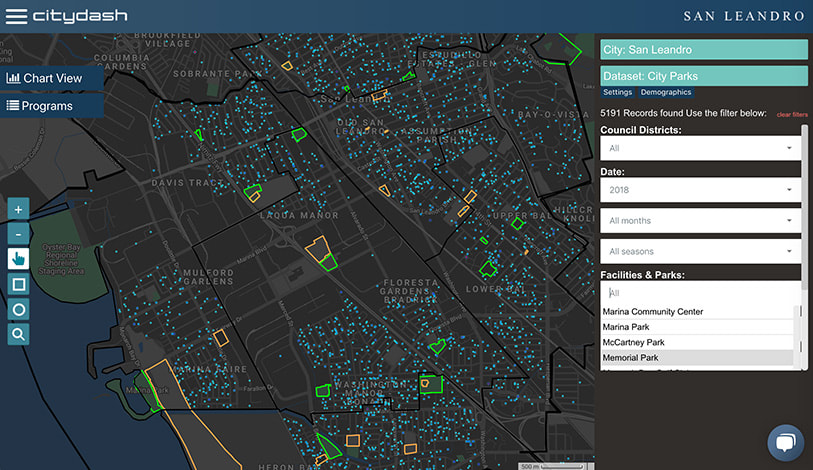
Task: Click the Facilities & Parks search field
Action: click(x=698, y=293)
